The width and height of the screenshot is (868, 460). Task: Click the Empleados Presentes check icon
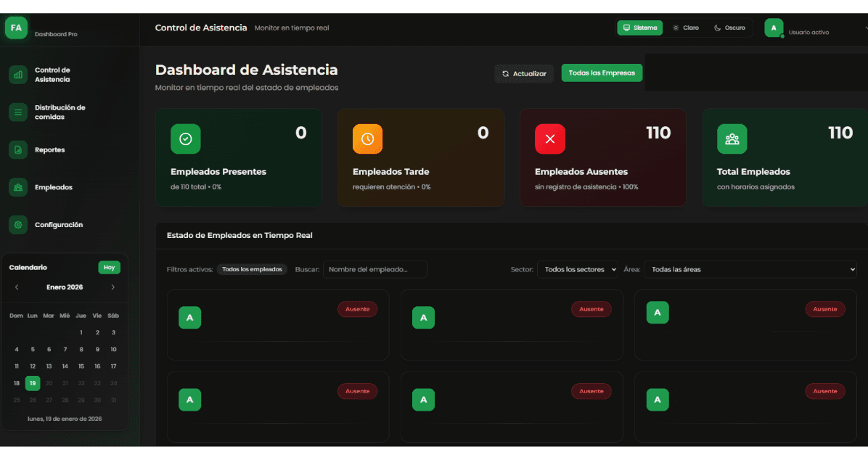pyautogui.click(x=186, y=139)
